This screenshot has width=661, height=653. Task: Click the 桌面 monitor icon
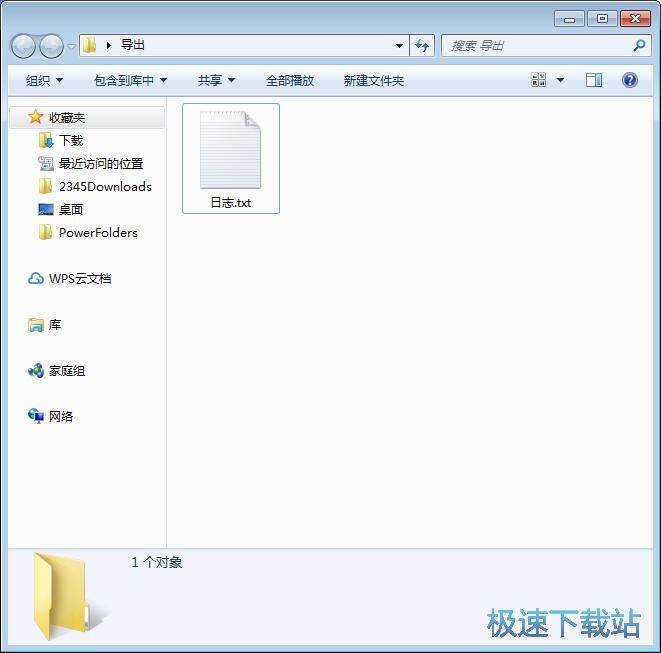46,209
